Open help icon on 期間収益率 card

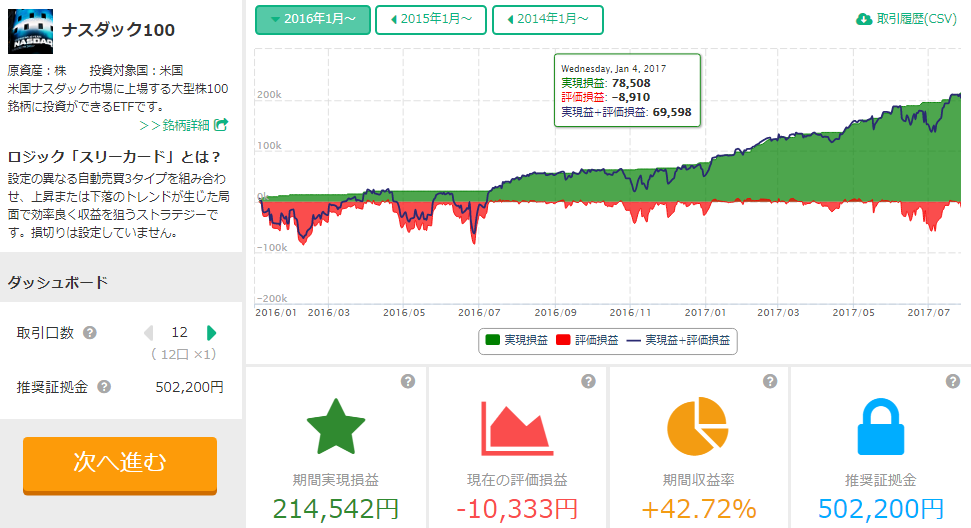coord(770,381)
